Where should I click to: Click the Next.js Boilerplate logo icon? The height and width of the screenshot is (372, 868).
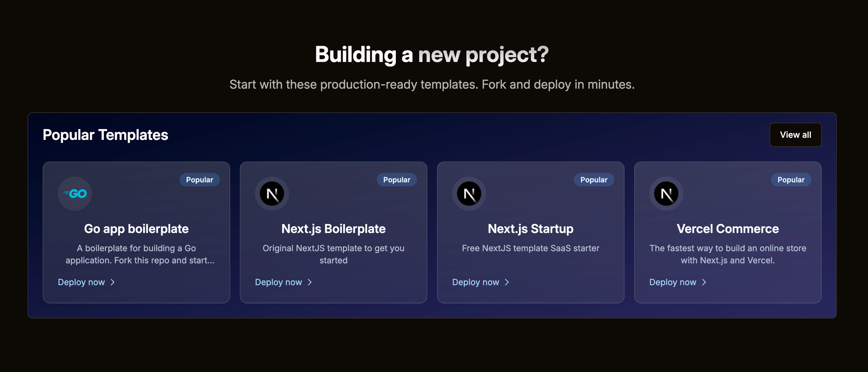pyautogui.click(x=272, y=194)
